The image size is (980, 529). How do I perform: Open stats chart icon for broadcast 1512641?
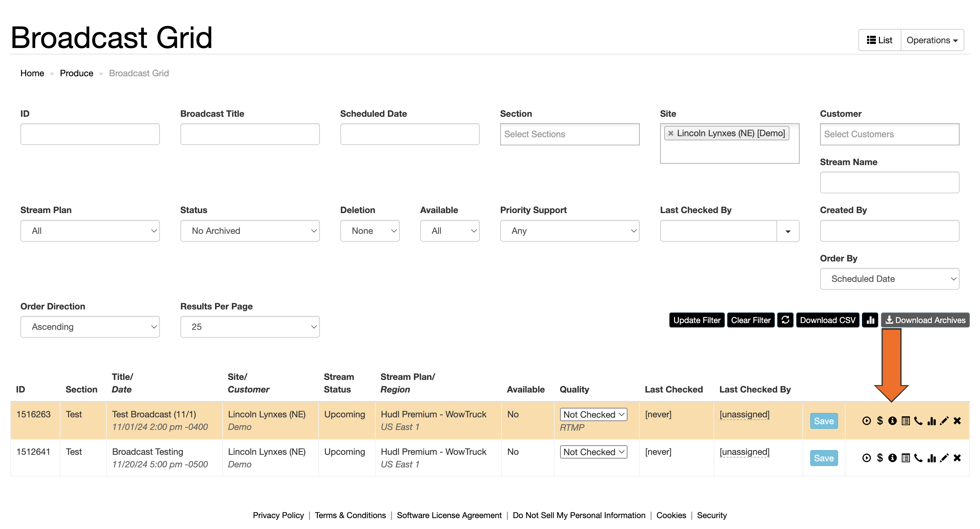931,458
